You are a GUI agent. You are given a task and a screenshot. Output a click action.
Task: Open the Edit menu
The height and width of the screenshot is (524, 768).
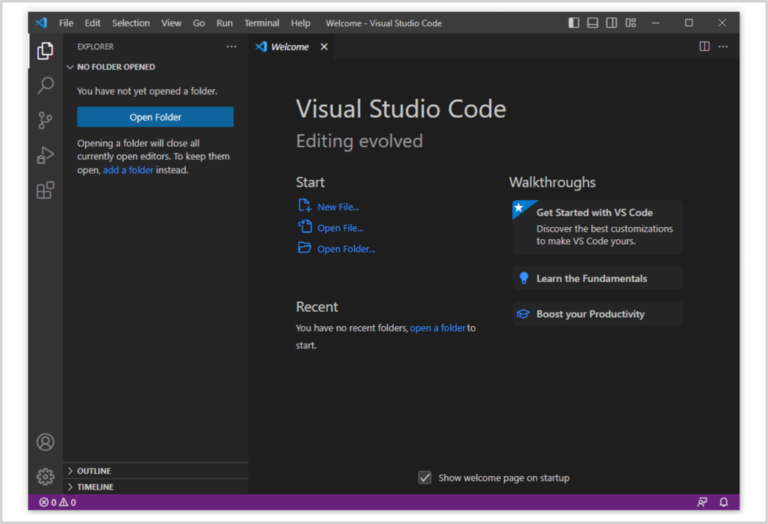[x=92, y=23]
